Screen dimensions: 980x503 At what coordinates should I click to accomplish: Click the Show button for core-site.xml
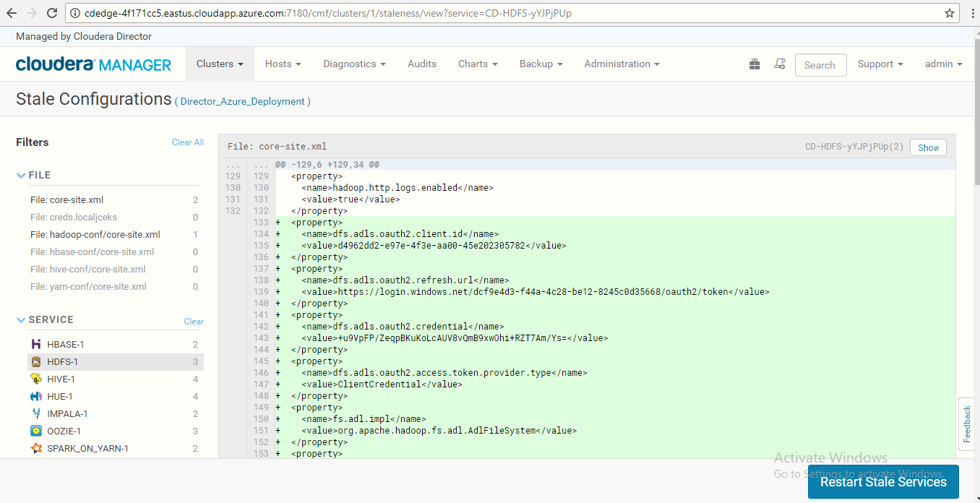[929, 147]
